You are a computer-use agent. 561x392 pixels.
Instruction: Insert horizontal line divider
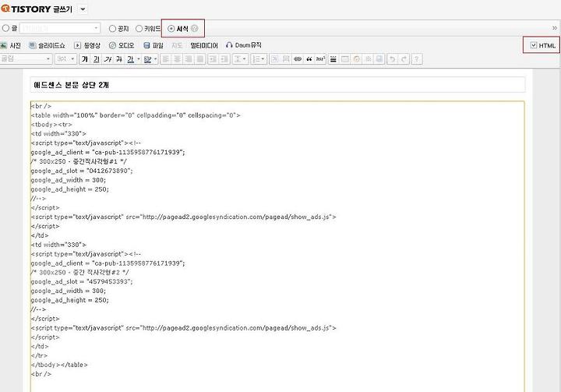point(333,59)
